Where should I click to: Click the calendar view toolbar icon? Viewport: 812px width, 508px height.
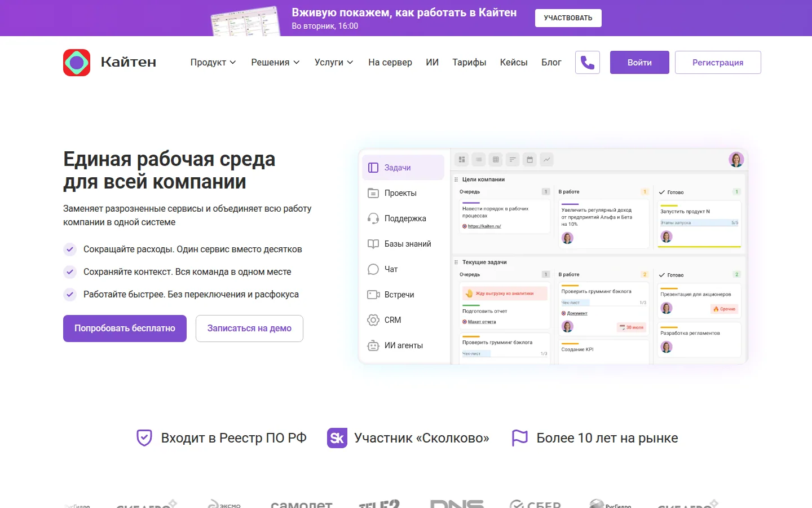pyautogui.click(x=529, y=160)
